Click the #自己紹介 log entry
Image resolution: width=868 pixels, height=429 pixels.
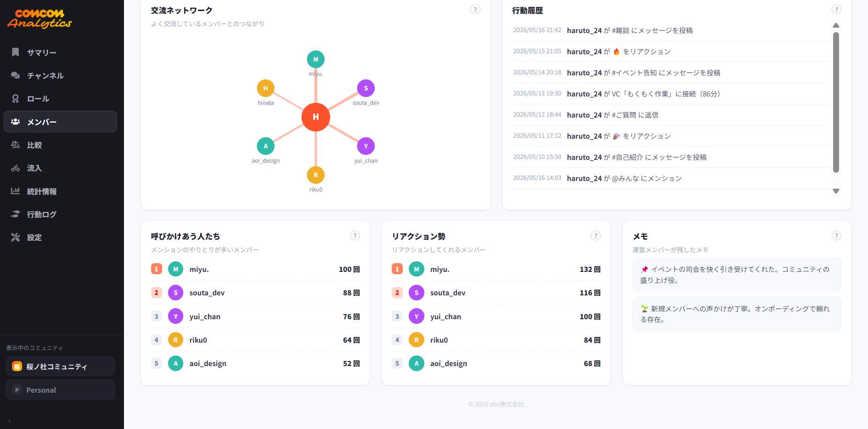[x=671, y=157]
